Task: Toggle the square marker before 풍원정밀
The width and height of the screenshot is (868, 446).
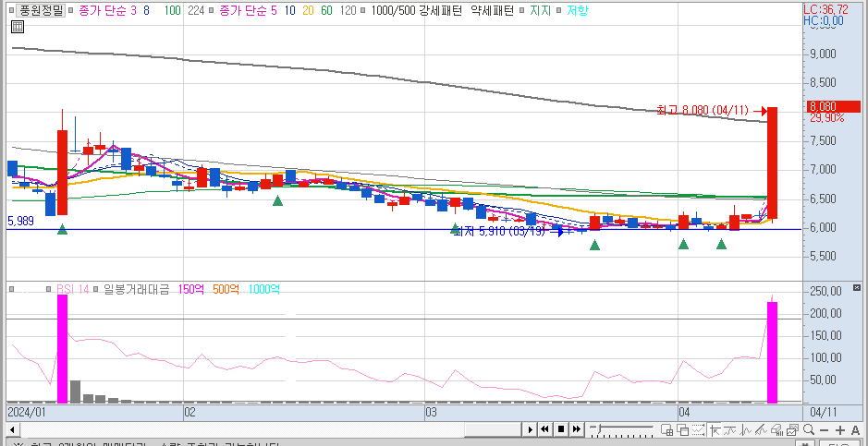Action: tap(12, 10)
